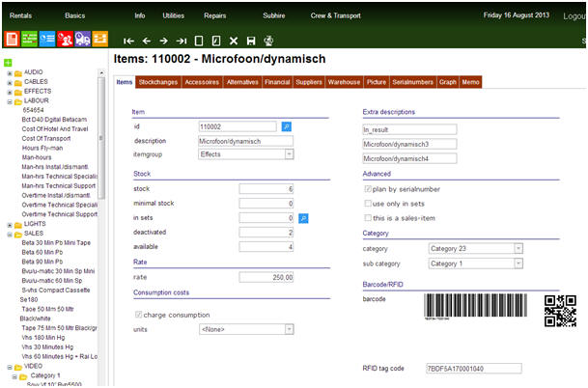Click the barcode image
The height and width of the screenshot is (388, 588).
(475, 307)
